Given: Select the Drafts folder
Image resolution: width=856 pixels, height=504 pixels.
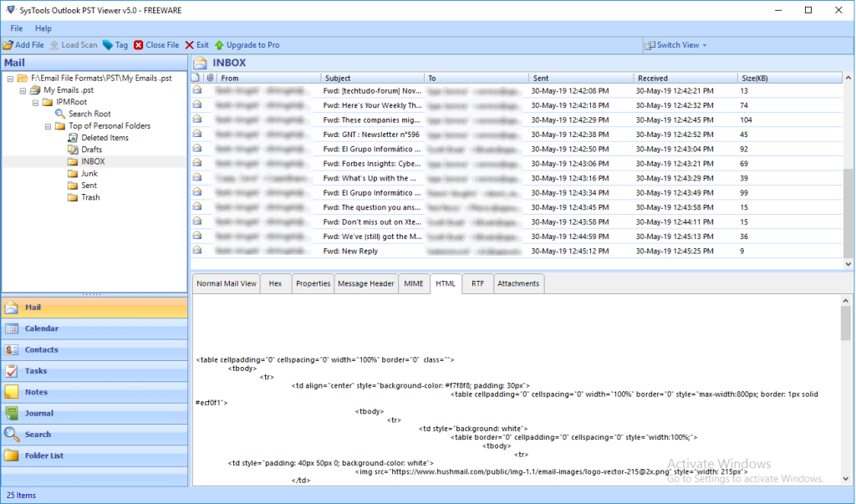Looking at the screenshot, I should click(x=91, y=150).
